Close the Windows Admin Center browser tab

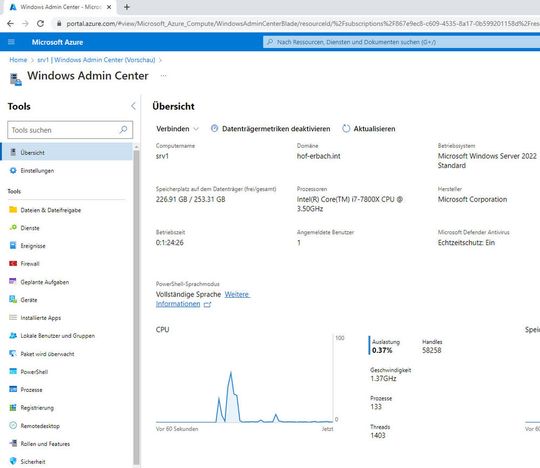tap(109, 7)
